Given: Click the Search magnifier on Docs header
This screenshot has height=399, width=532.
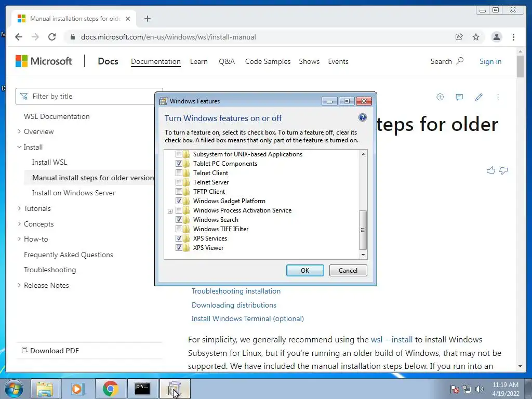Looking at the screenshot, I should coord(460,61).
